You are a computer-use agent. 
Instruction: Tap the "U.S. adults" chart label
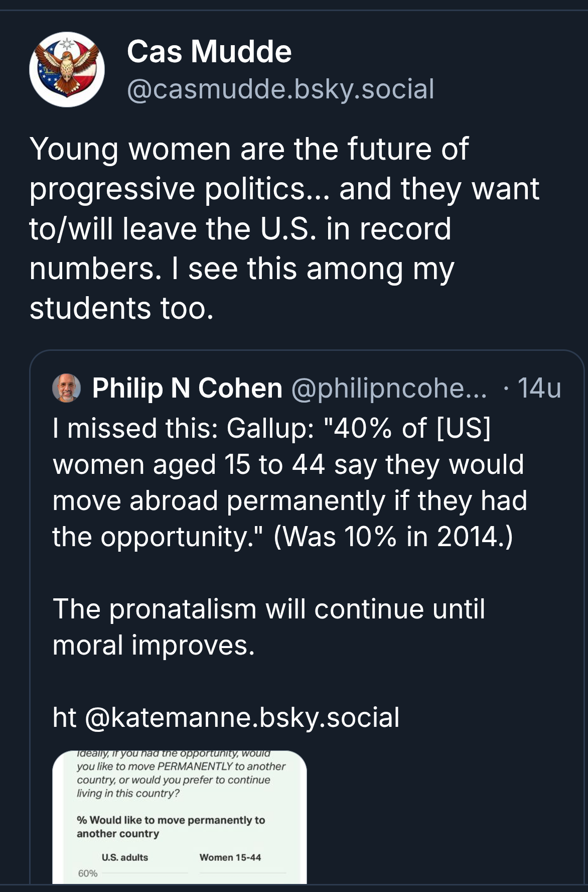pos(125,857)
